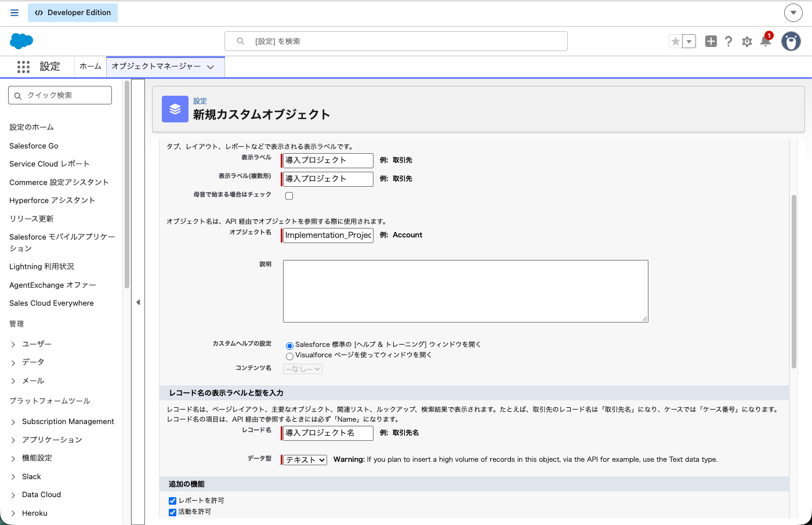Click the favorites star icon
Screen dimensions: 812x525
click(x=675, y=41)
